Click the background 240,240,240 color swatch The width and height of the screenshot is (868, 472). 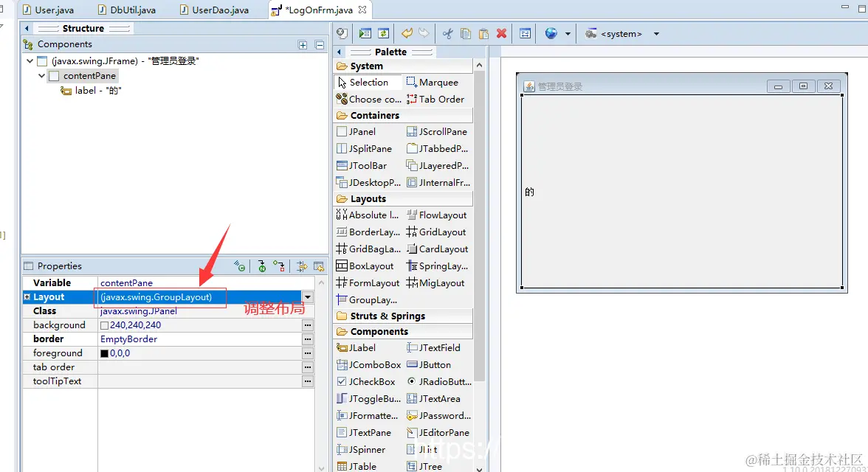104,325
